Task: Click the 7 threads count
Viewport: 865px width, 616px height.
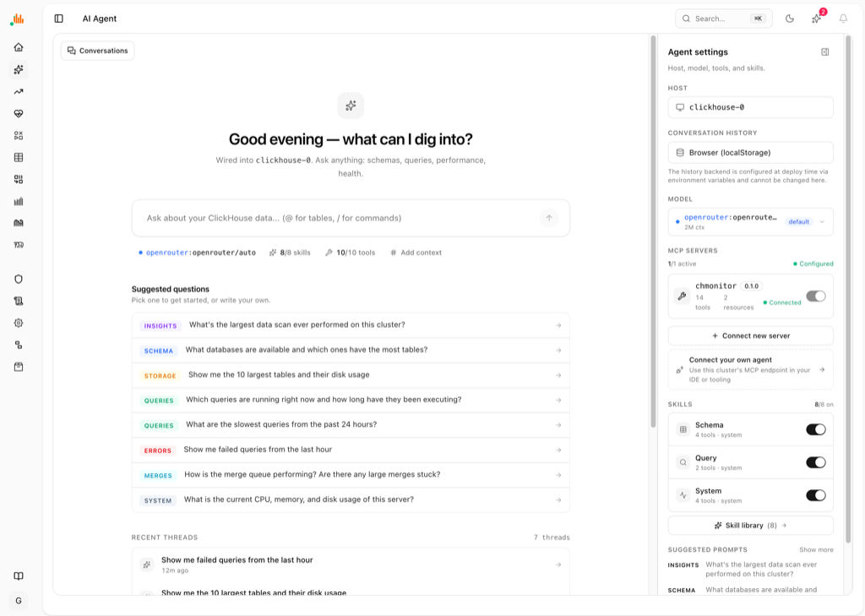Action: 552,537
